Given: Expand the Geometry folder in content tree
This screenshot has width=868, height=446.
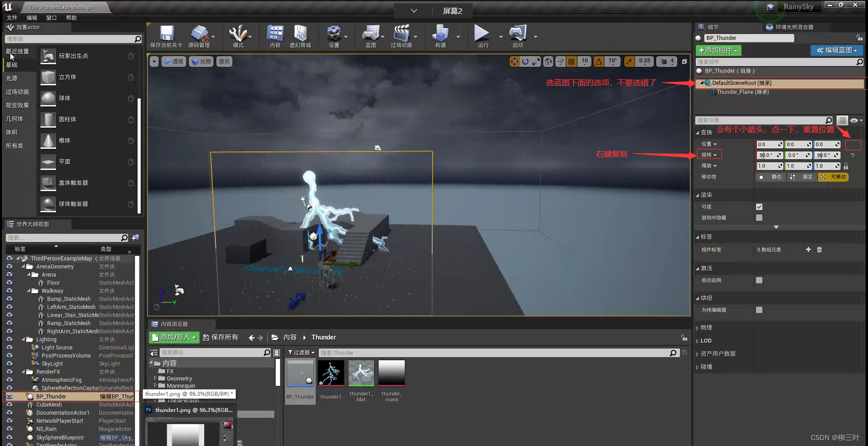Looking at the screenshot, I should pyautogui.click(x=156, y=378).
